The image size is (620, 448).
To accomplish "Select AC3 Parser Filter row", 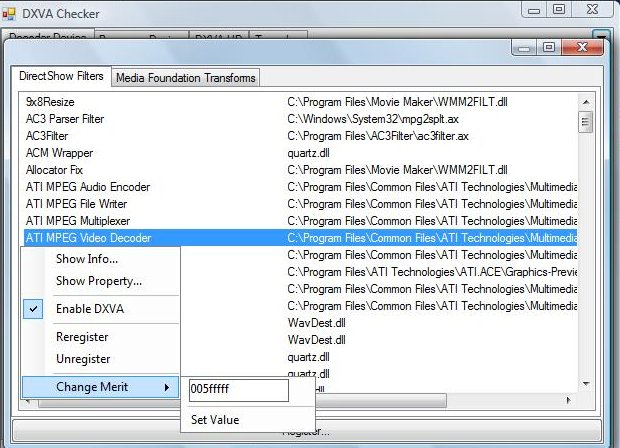I will tap(301, 119).
